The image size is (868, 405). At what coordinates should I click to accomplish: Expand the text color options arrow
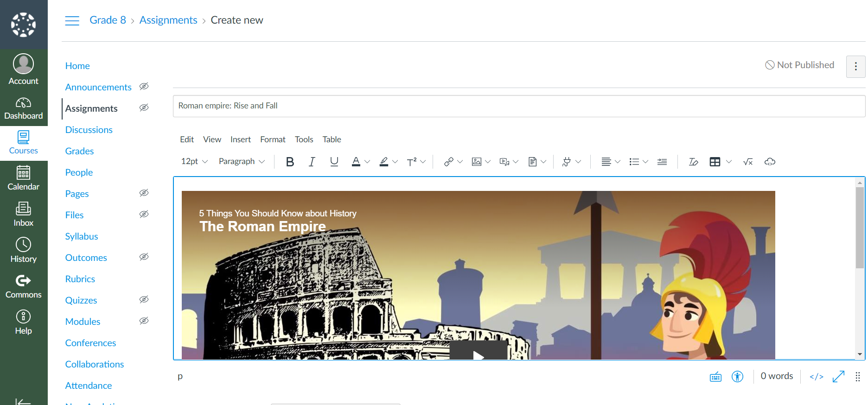367,162
